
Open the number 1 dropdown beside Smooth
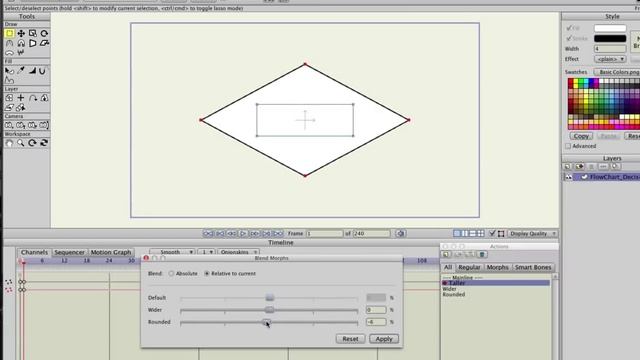(x=207, y=252)
